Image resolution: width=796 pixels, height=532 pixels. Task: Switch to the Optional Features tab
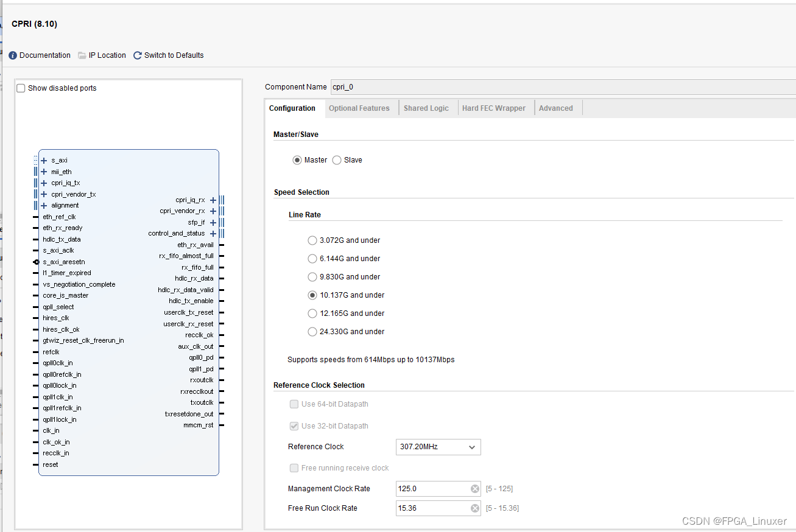(359, 108)
